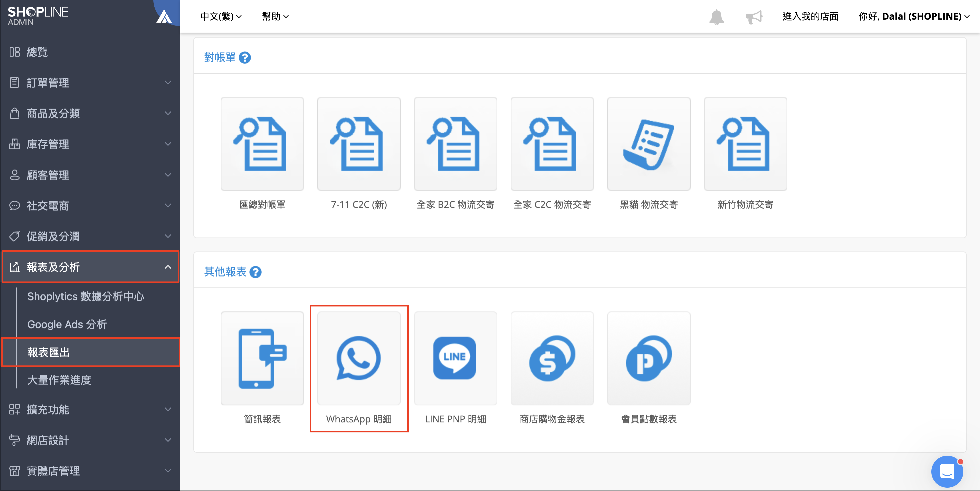
Task: Open Google Ads 分析 submenu item
Action: 67,324
